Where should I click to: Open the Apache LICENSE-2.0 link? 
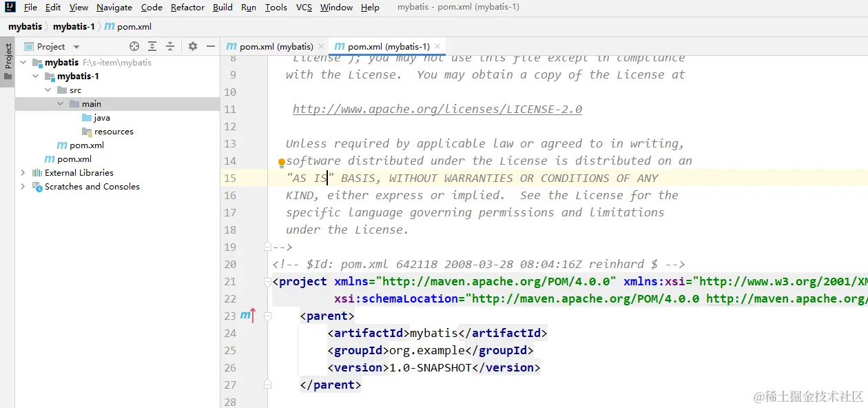437,109
